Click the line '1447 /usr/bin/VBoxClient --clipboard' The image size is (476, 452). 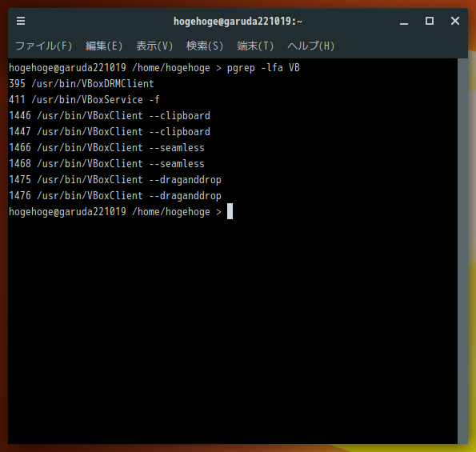click(x=110, y=132)
